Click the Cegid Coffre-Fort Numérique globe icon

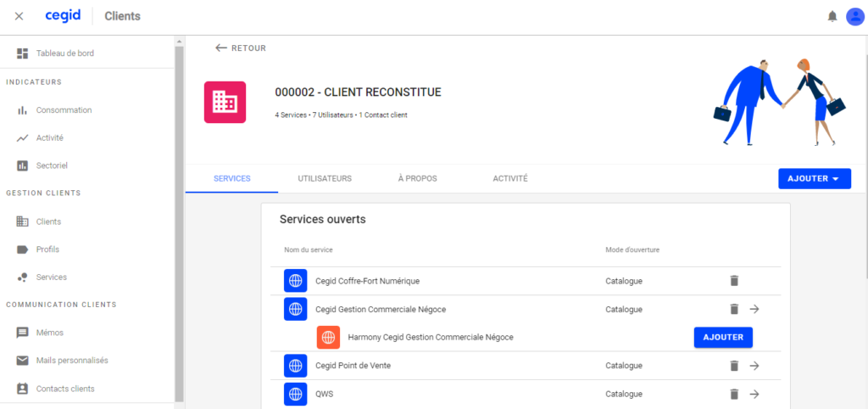[296, 281]
